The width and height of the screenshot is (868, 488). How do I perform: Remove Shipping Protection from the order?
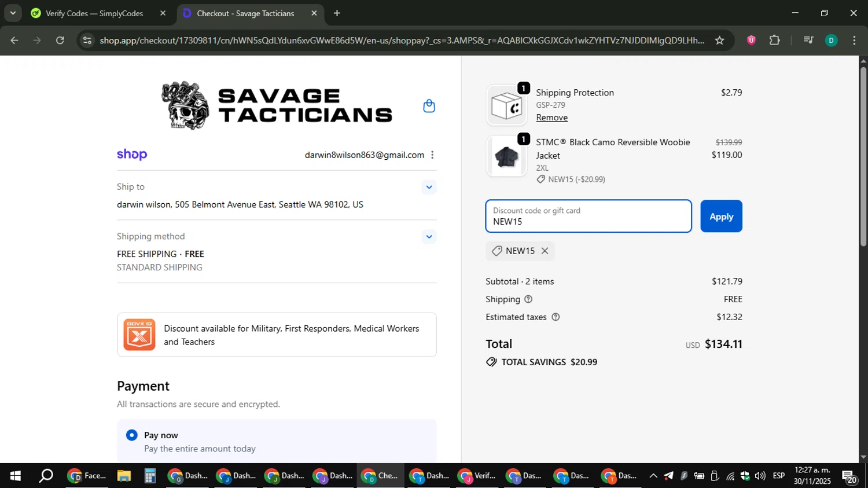551,118
